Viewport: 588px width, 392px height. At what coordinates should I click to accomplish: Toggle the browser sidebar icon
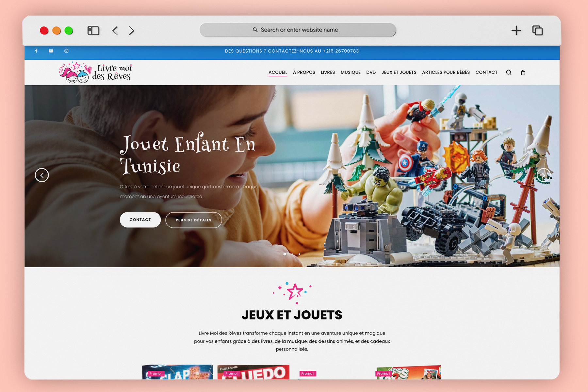pos(93,31)
